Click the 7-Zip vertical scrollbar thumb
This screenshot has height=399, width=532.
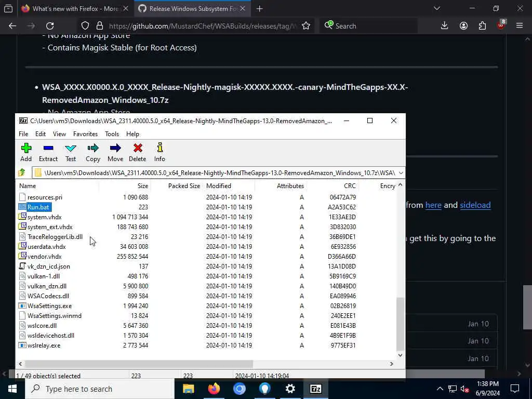[x=401, y=324]
